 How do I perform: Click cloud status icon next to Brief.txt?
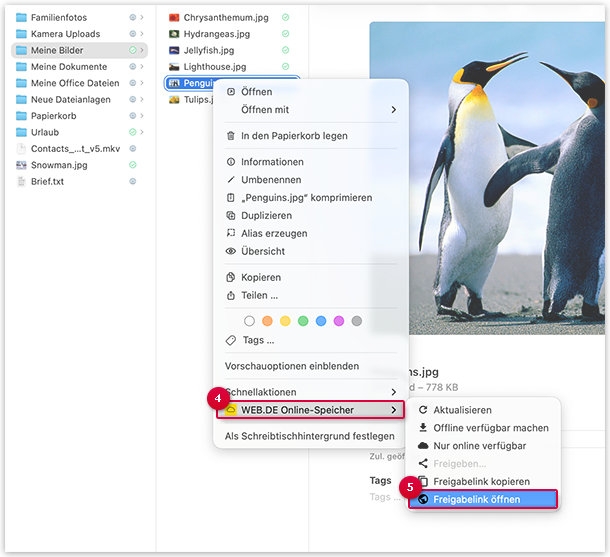pyautogui.click(x=133, y=181)
